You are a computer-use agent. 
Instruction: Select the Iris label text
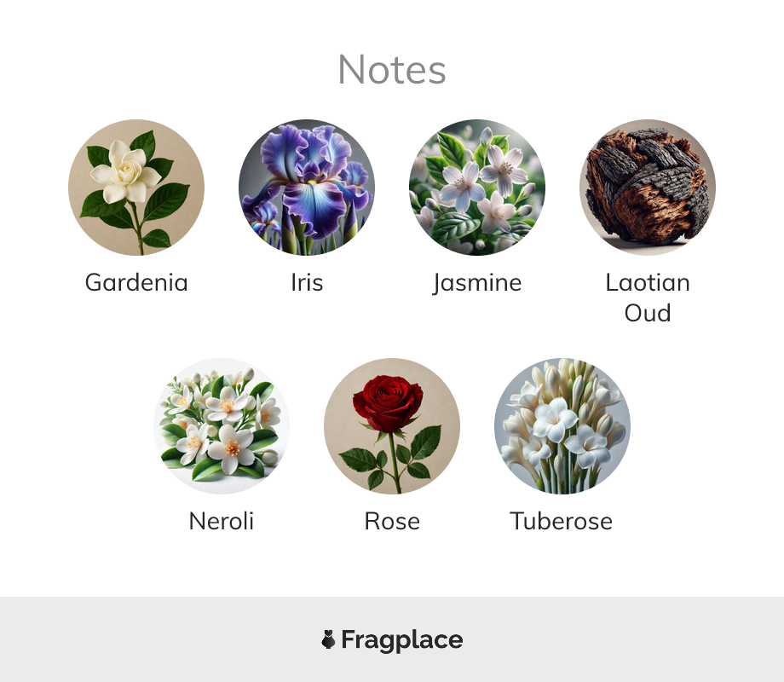click(307, 282)
